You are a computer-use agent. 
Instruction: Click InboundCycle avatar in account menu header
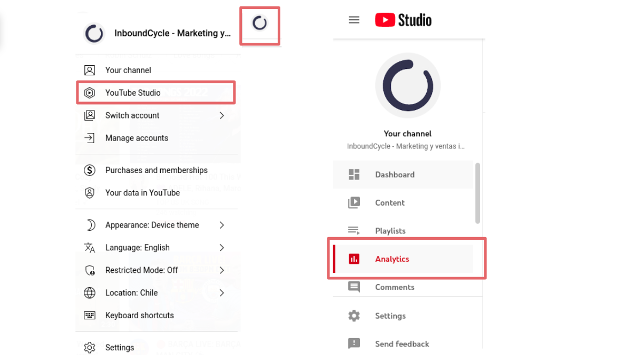[95, 34]
